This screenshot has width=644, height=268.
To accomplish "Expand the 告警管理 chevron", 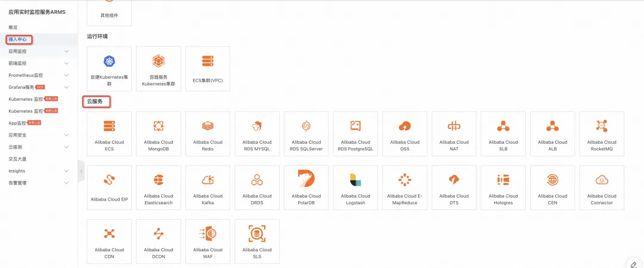I will point(67,183).
